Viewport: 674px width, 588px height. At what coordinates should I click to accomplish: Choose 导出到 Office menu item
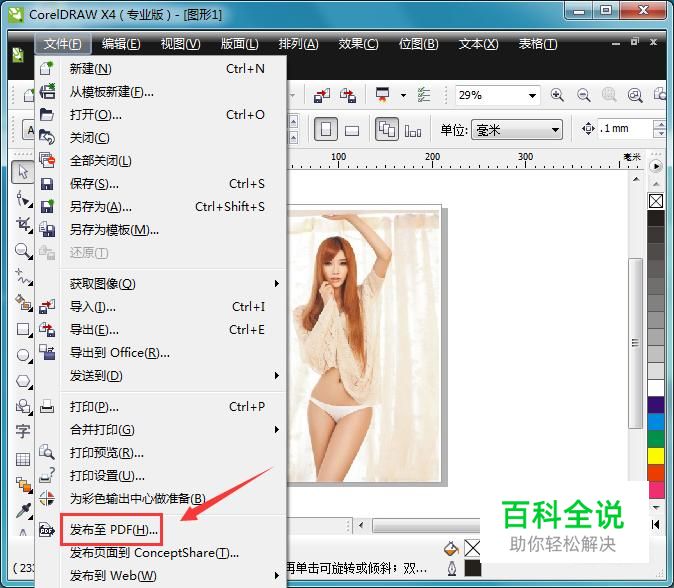pyautogui.click(x=161, y=353)
